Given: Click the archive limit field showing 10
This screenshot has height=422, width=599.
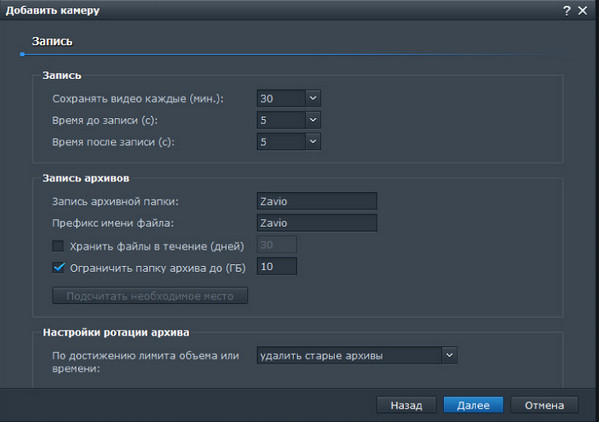Looking at the screenshot, I should 277,266.
